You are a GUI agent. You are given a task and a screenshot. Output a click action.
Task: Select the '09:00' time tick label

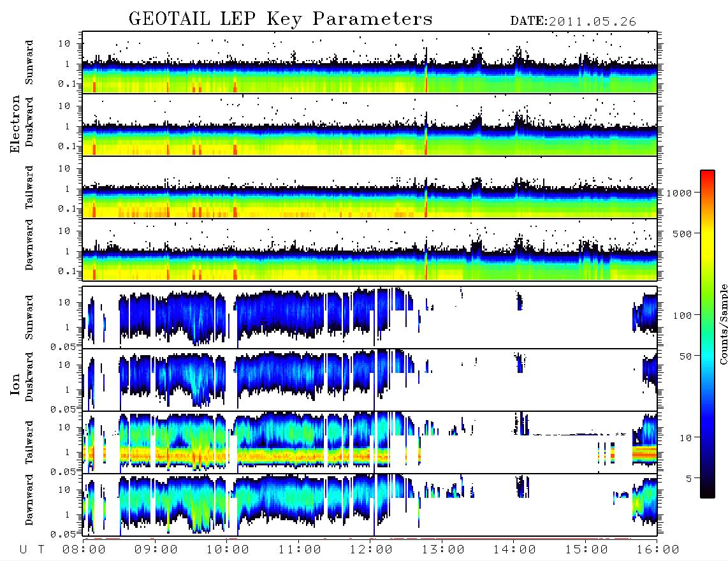(x=156, y=550)
